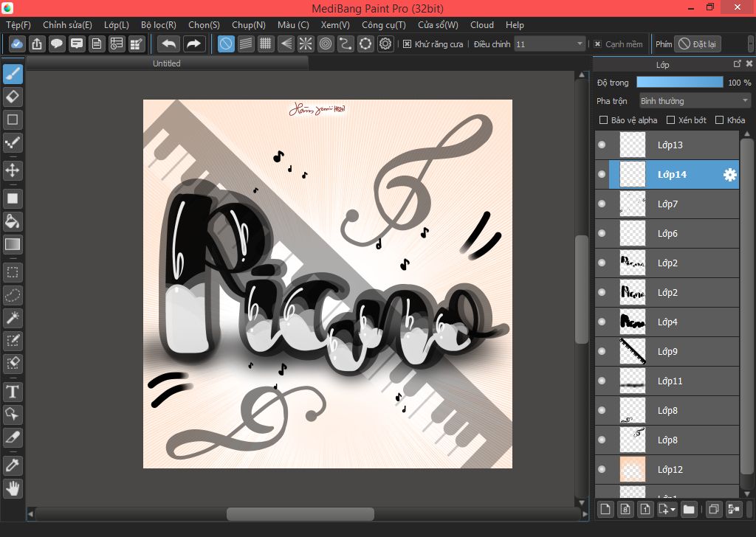This screenshot has width=756, height=537.
Task: Enable the grid snap (crisscross) icon
Action: coord(266,44)
